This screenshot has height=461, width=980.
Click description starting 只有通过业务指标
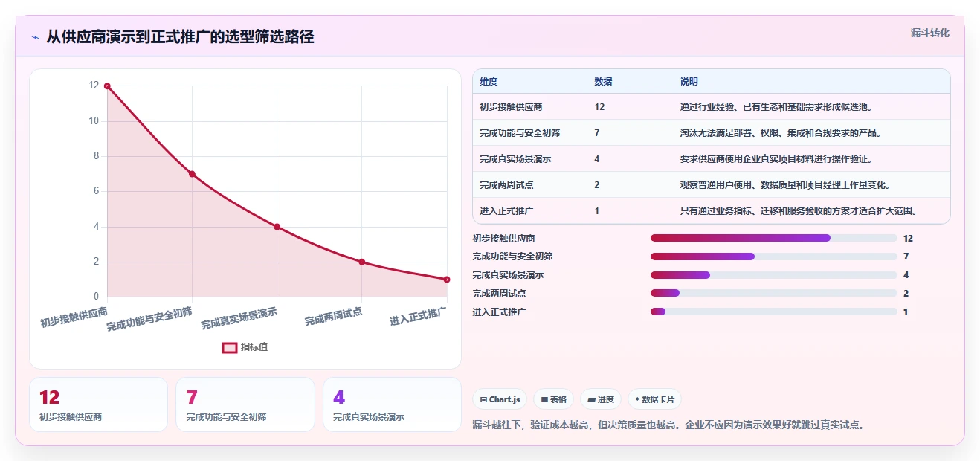click(799, 211)
